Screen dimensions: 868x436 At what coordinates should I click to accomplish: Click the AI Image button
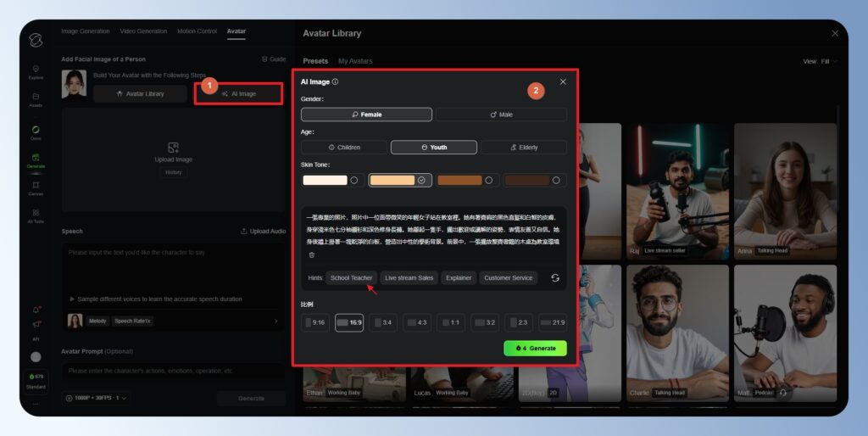coord(239,94)
